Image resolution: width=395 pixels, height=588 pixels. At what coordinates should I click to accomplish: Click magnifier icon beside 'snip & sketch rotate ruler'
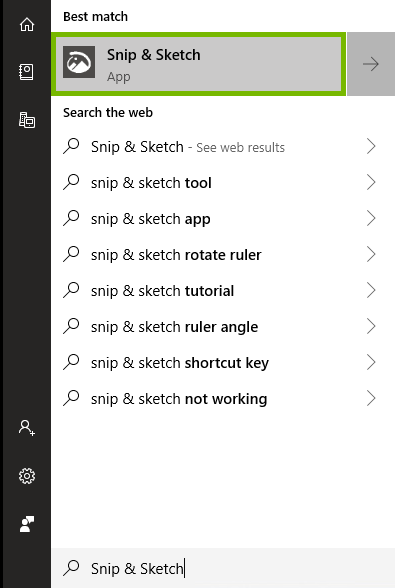pyautogui.click(x=71, y=254)
